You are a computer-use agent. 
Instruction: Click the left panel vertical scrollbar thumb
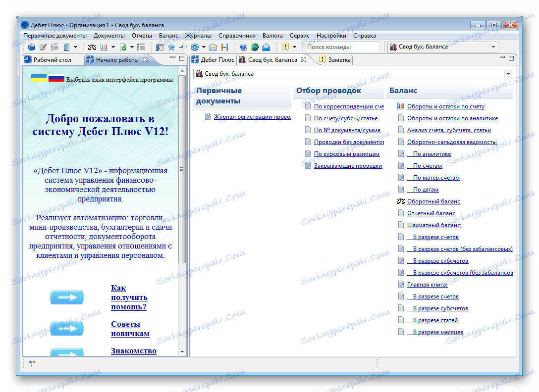point(182,169)
